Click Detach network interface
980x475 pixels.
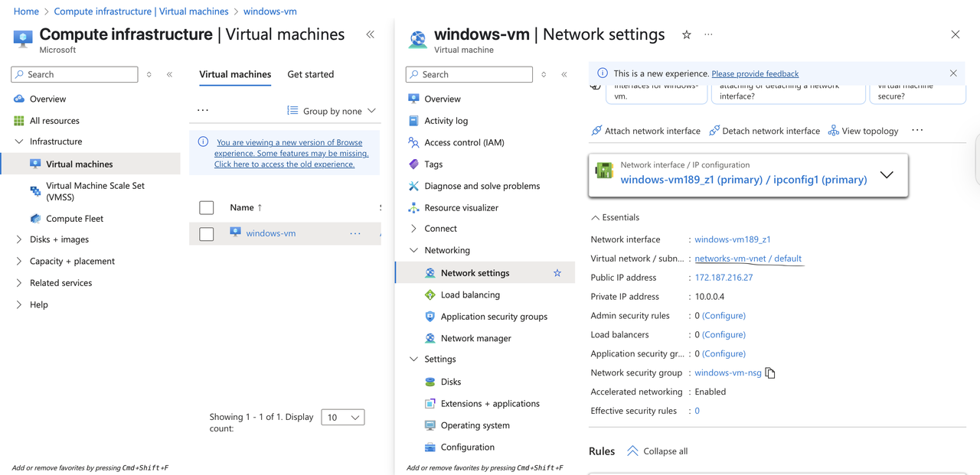[x=764, y=131]
